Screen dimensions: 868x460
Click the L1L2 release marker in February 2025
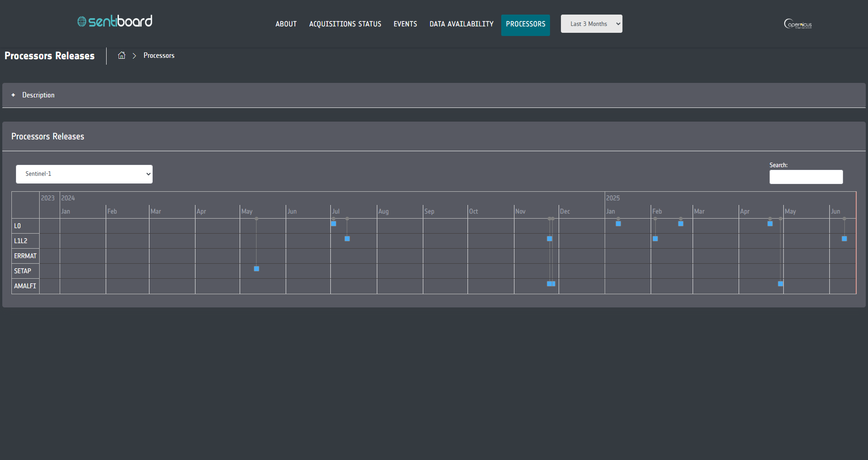[x=655, y=239]
